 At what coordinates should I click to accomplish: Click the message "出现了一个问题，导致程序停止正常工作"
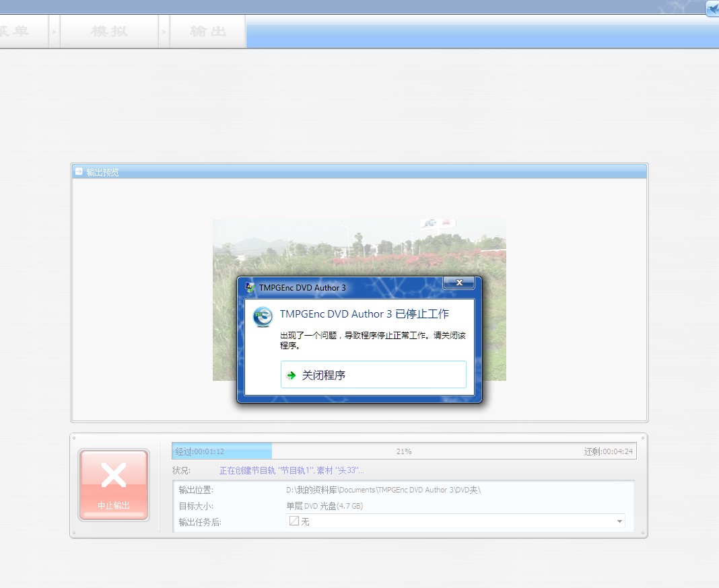tap(352, 336)
